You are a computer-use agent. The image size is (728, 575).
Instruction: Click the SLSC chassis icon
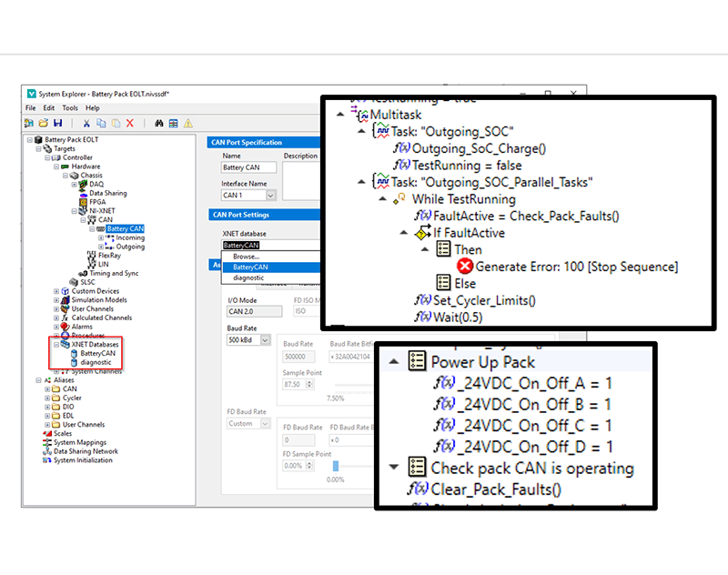[x=74, y=282]
